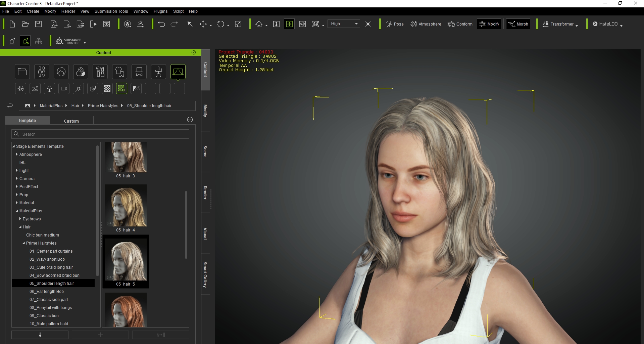Select the arrow Select tool
644x344 pixels.
pyautogui.click(x=190, y=24)
